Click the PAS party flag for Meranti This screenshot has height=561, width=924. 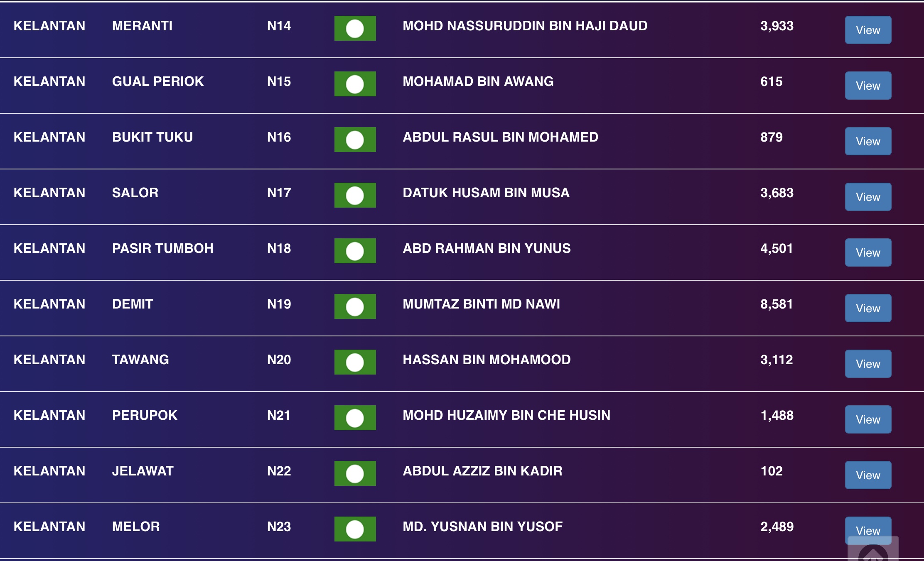tap(355, 28)
